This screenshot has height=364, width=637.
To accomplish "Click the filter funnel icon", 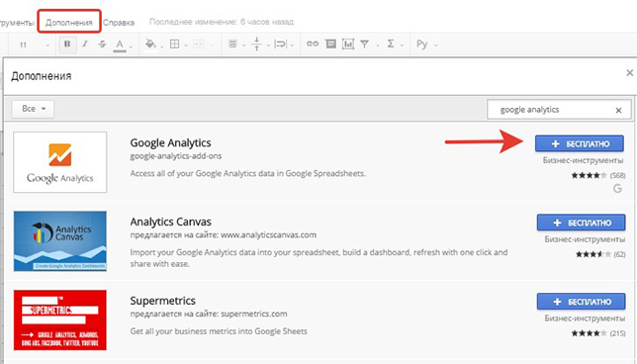I will 364,44.
